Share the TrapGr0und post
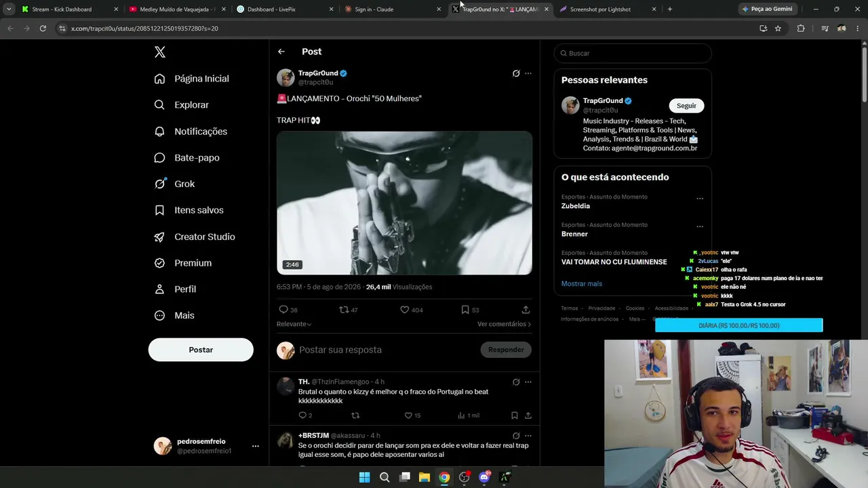 526,310
